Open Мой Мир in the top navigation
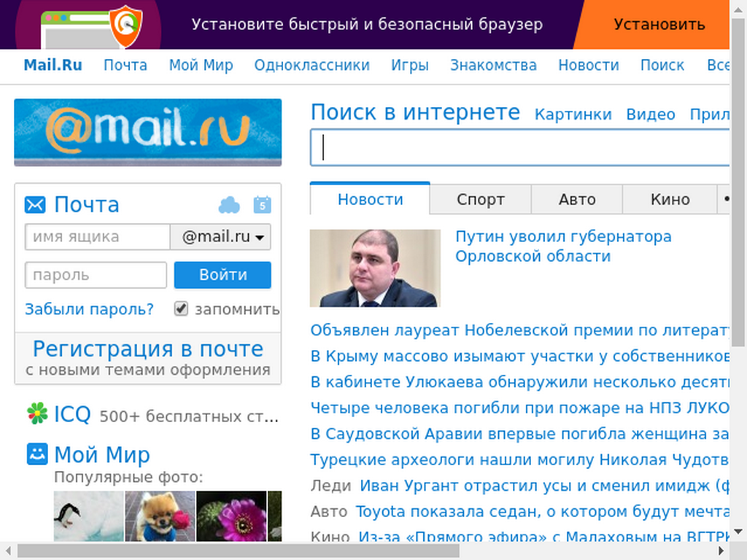The height and width of the screenshot is (560, 747). 201,65
